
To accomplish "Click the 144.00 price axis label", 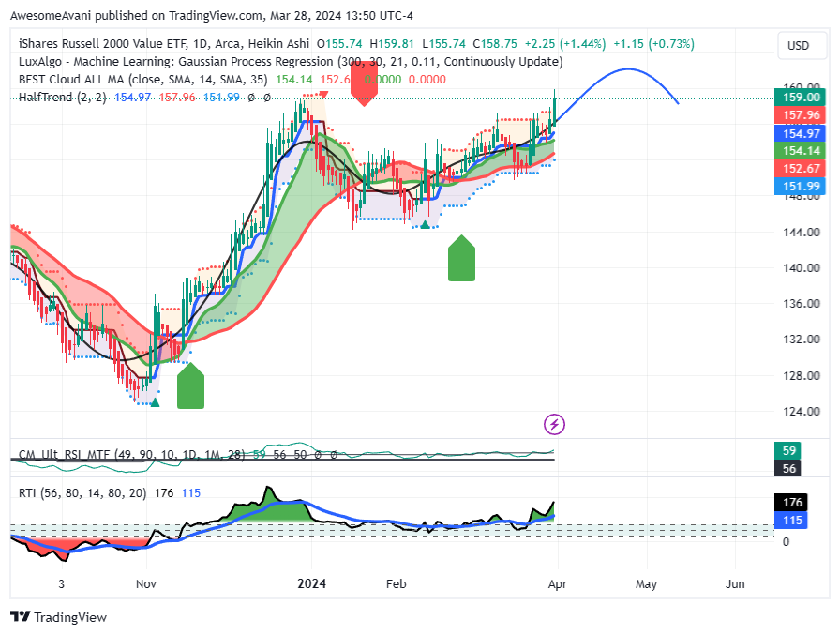I will [802, 232].
